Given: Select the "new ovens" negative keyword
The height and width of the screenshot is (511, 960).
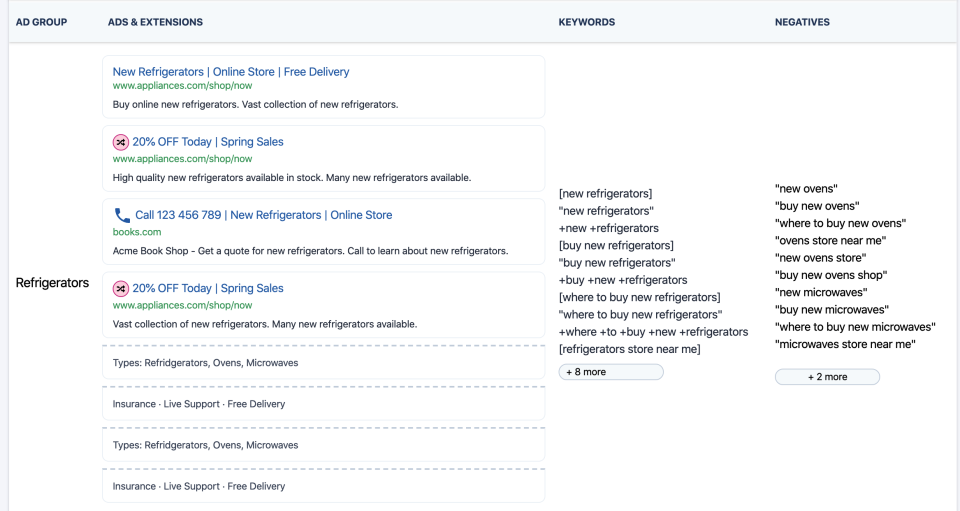Looking at the screenshot, I should 806,189.
